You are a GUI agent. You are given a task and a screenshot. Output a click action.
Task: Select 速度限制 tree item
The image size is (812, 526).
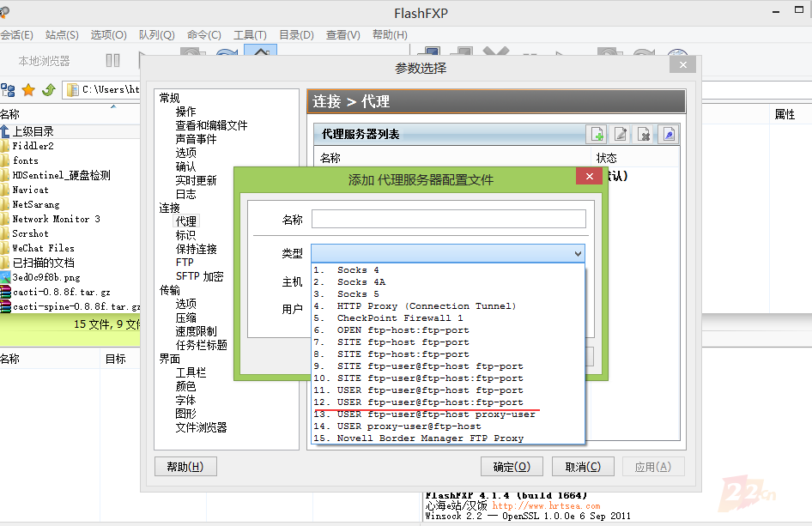tap(196, 331)
